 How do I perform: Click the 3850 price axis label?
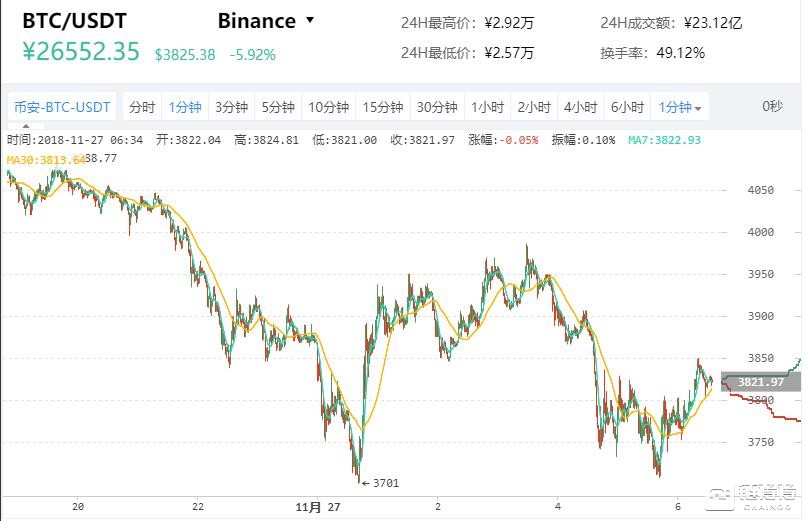[761, 358]
